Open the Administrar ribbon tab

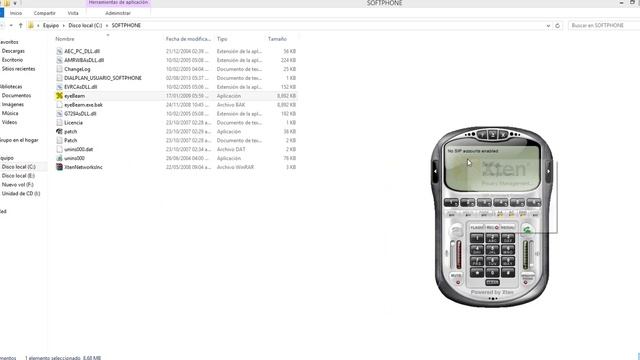point(118,13)
